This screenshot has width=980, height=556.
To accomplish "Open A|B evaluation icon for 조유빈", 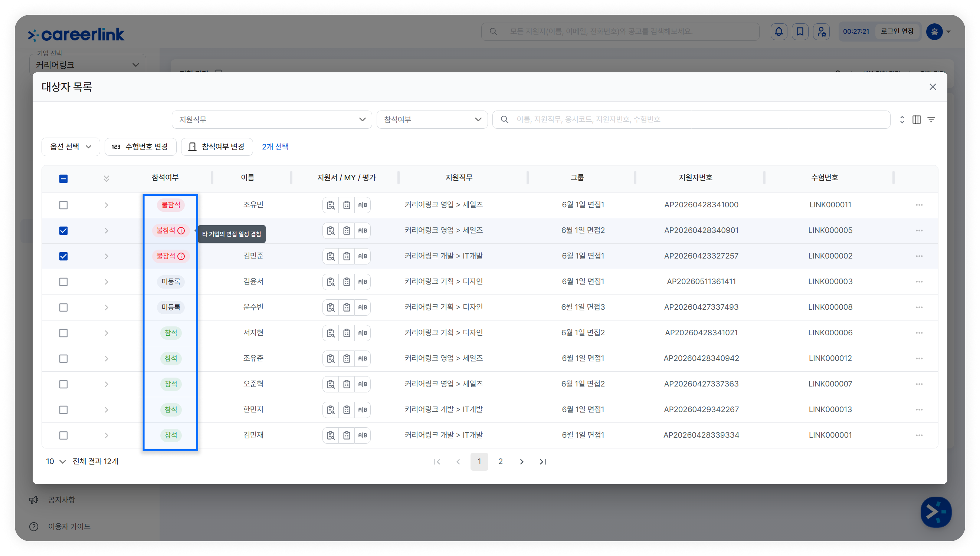I will point(363,205).
